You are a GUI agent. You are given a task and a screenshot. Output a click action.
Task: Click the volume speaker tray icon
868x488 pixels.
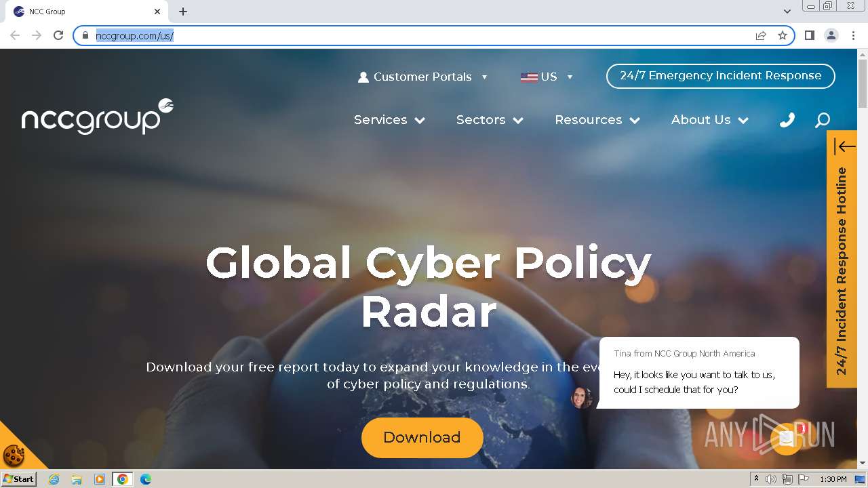(771, 479)
